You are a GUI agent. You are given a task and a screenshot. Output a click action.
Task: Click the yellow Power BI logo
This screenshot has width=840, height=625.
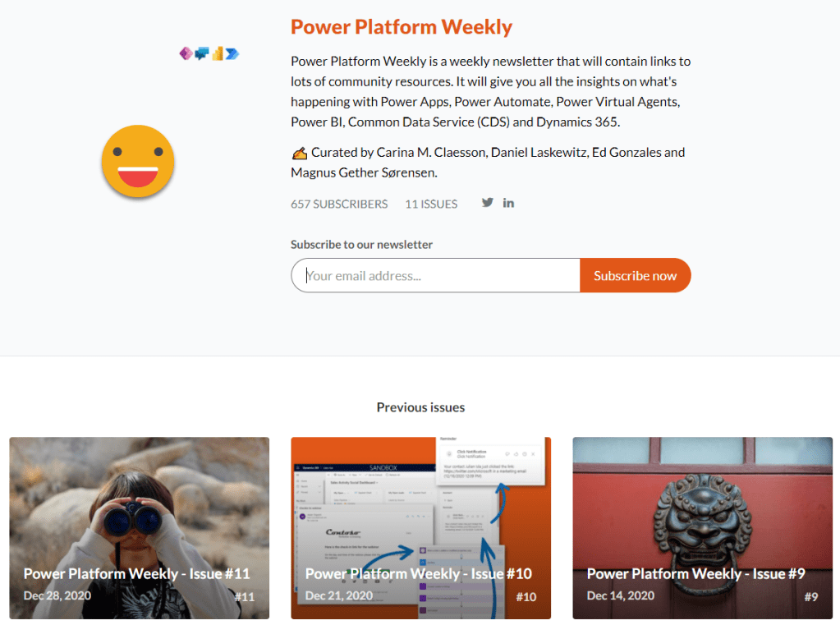pyautogui.click(x=218, y=53)
